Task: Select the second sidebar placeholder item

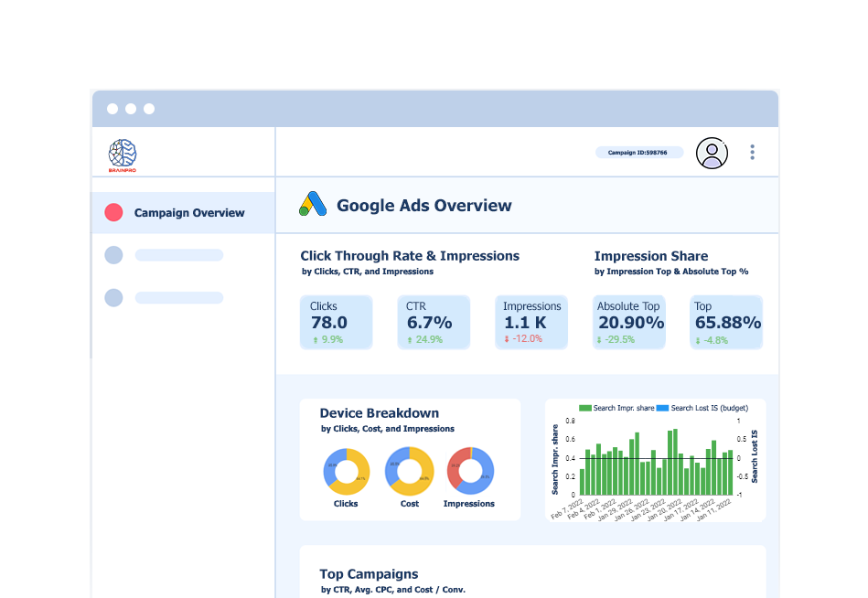Action: (x=178, y=255)
